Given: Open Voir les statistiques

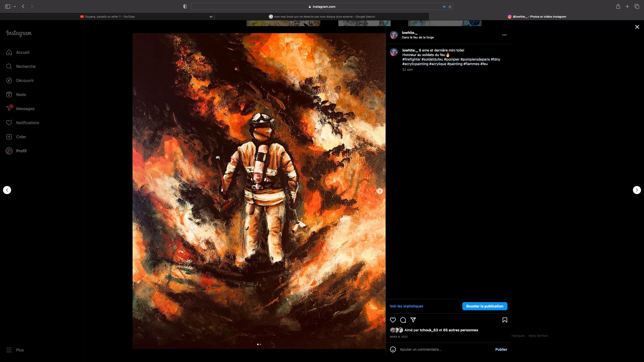Looking at the screenshot, I should coord(406,306).
